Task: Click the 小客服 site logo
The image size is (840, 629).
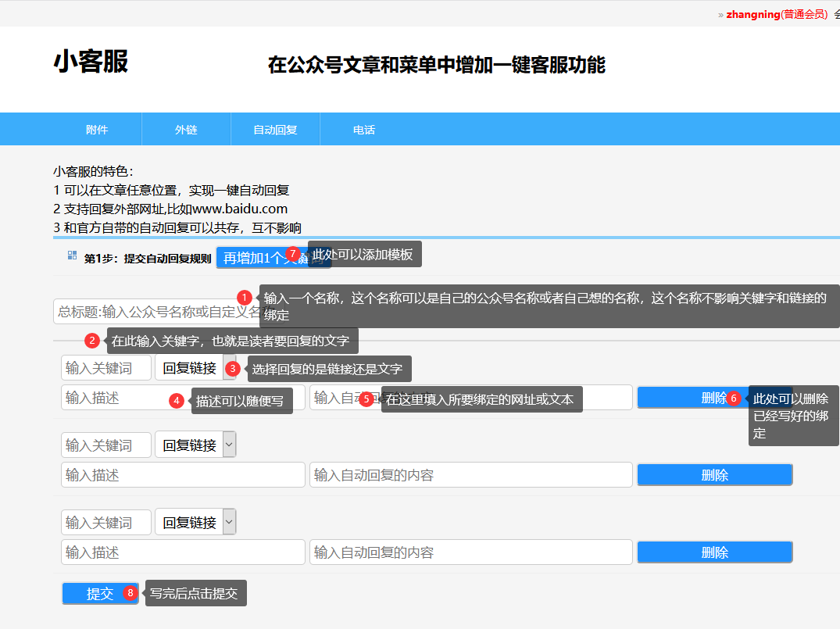Action: click(x=91, y=61)
